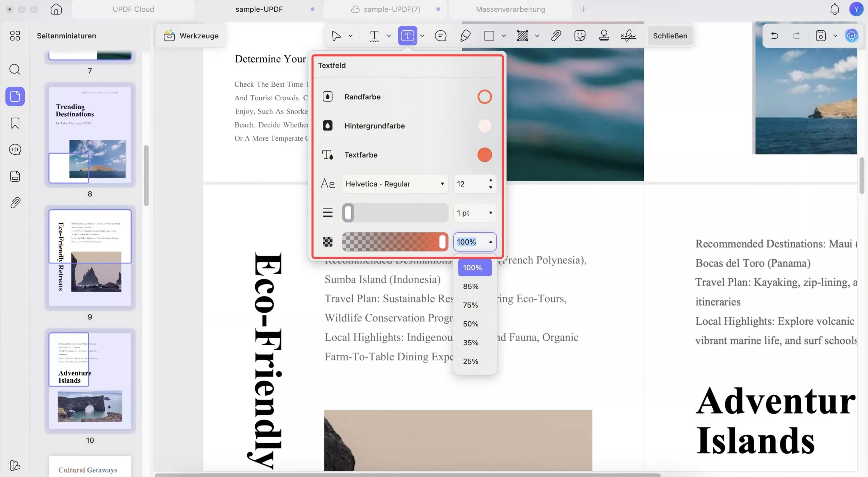Click the attach file paperclip in toolbar

[556, 36]
